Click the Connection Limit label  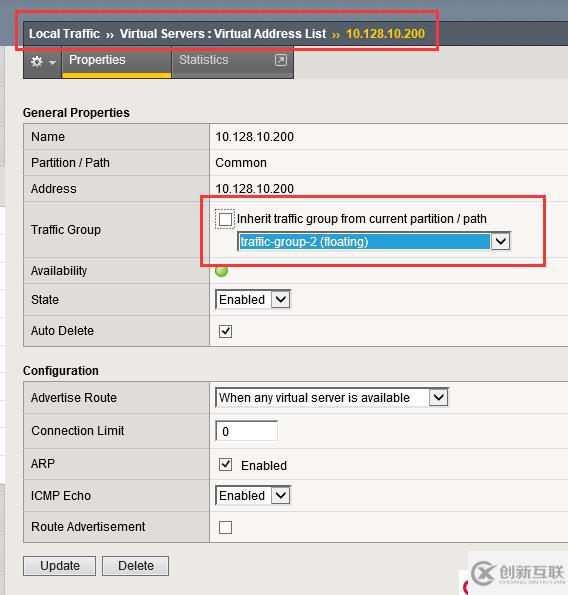[x=78, y=431]
